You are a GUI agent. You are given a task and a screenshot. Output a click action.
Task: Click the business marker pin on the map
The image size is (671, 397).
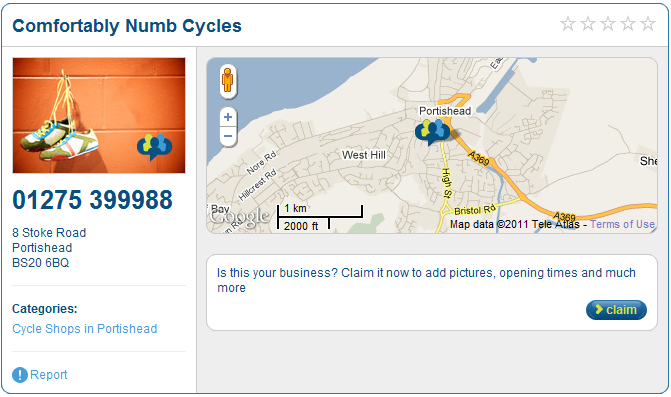click(433, 132)
